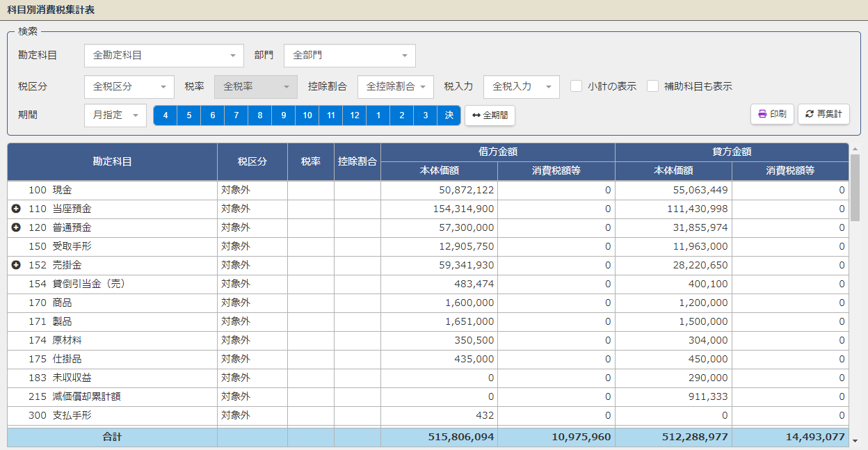Click the 全期間 full period button

[490, 115]
